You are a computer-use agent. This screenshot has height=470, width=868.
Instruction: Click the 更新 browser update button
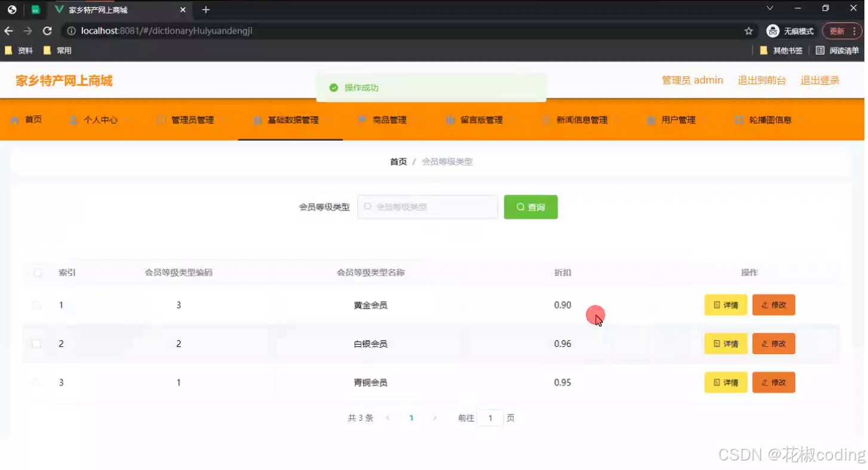pyautogui.click(x=842, y=31)
